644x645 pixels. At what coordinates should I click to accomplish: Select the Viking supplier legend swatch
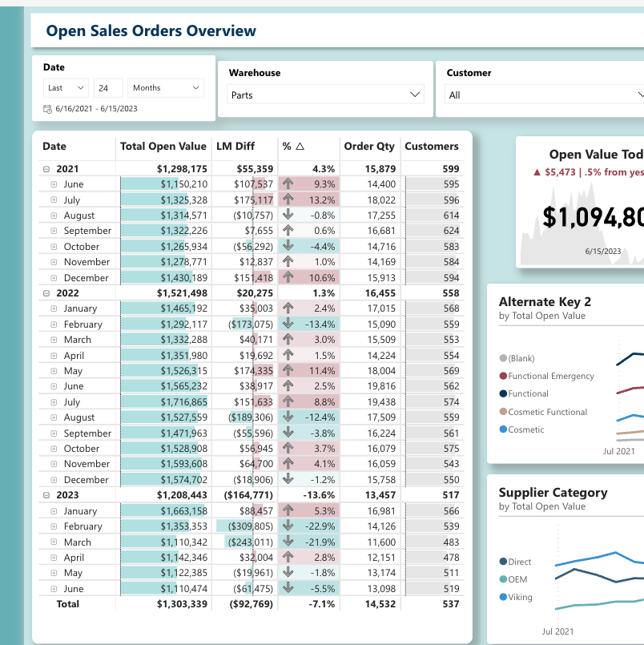503,597
